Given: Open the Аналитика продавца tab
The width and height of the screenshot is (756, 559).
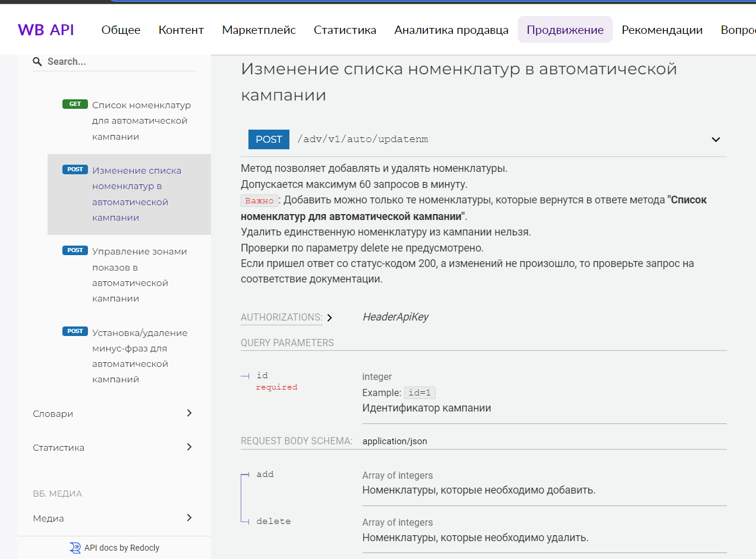Looking at the screenshot, I should click(x=451, y=30).
